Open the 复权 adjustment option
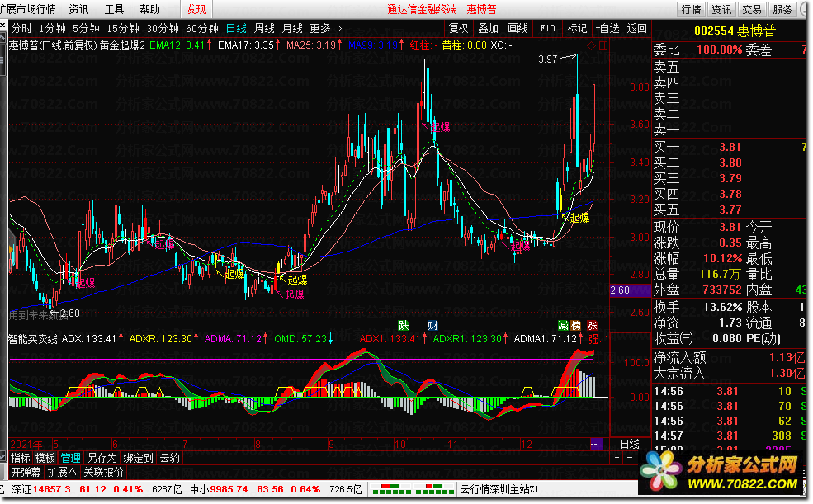Screen dimensions: 813x504 tap(458, 29)
